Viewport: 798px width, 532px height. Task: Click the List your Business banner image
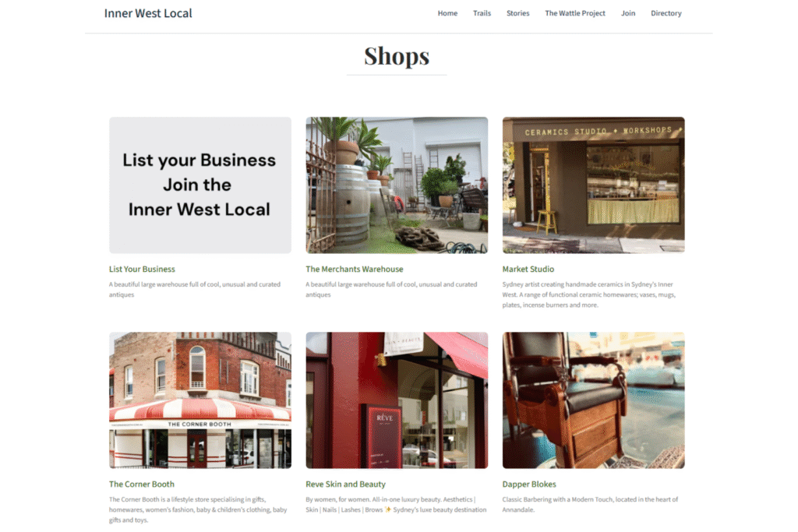click(x=200, y=185)
